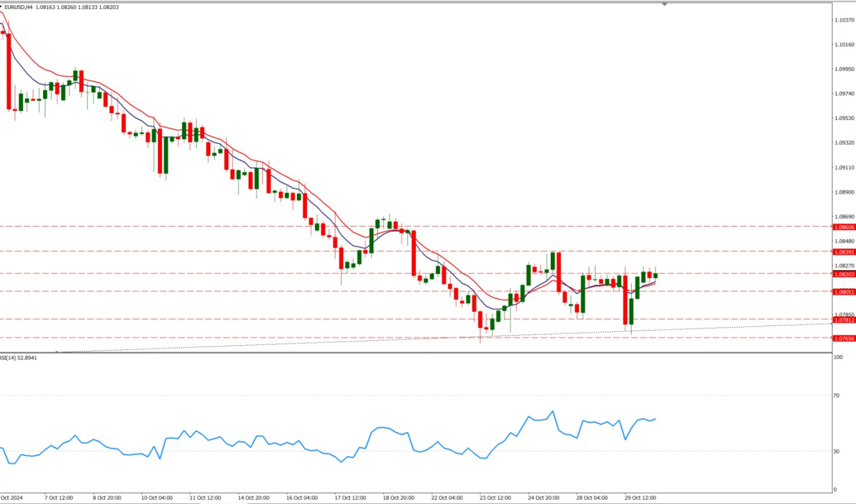Screen dimensions: 856x504
Task: Click the 1.09740 price scale label
Action: pos(844,94)
